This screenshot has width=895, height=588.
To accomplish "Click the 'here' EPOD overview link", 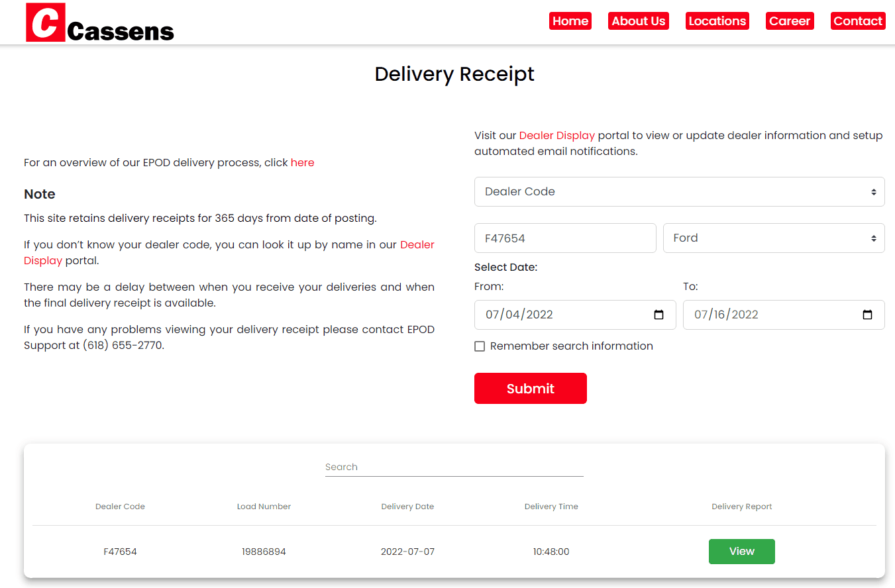I will pos(302,163).
